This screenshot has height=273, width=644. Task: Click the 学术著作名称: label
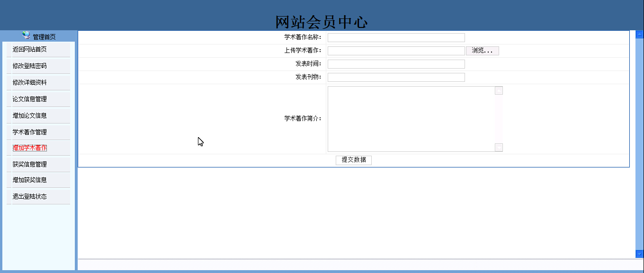[x=303, y=37]
